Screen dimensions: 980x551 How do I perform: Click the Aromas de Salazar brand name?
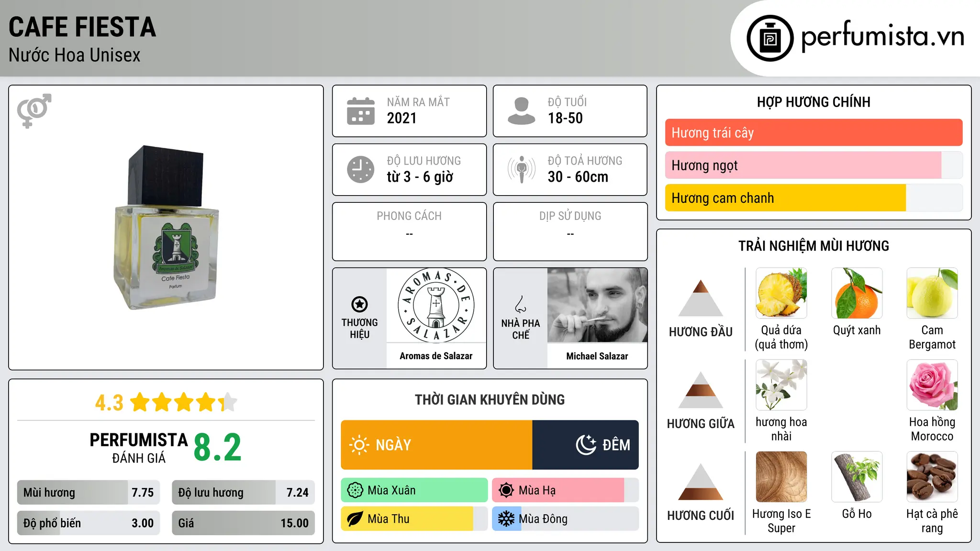tap(436, 356)
